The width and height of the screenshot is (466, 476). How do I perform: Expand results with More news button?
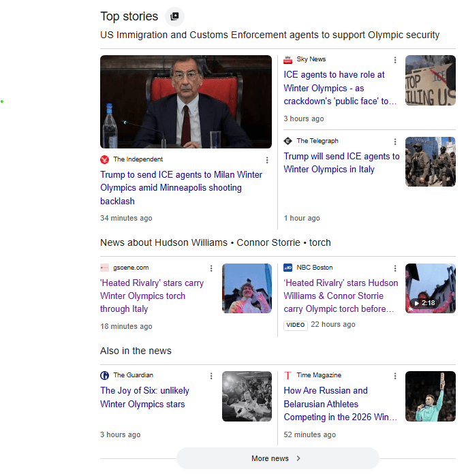[x=277, y=458]
